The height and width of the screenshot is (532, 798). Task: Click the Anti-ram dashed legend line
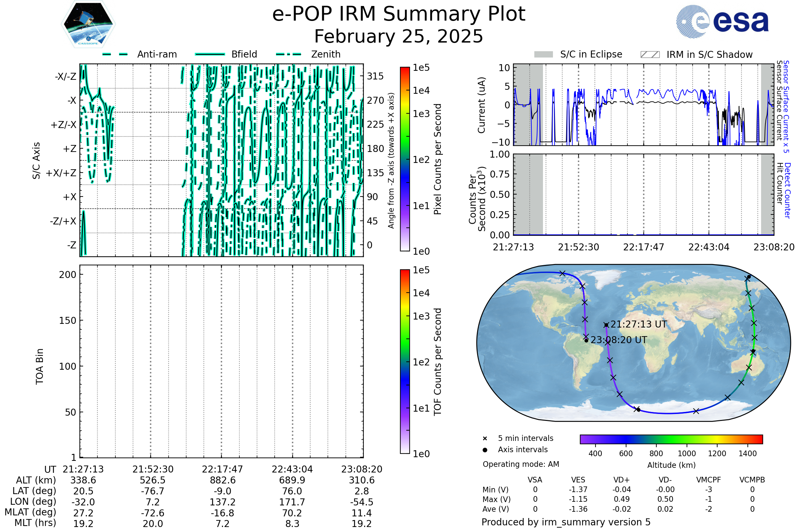(115, 54)
